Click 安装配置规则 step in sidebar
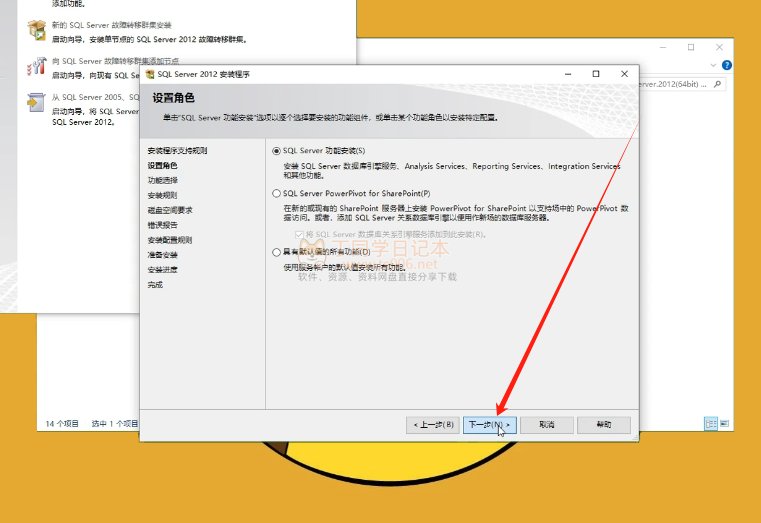This screenshot has height=523, width=761. coord(170,240)
